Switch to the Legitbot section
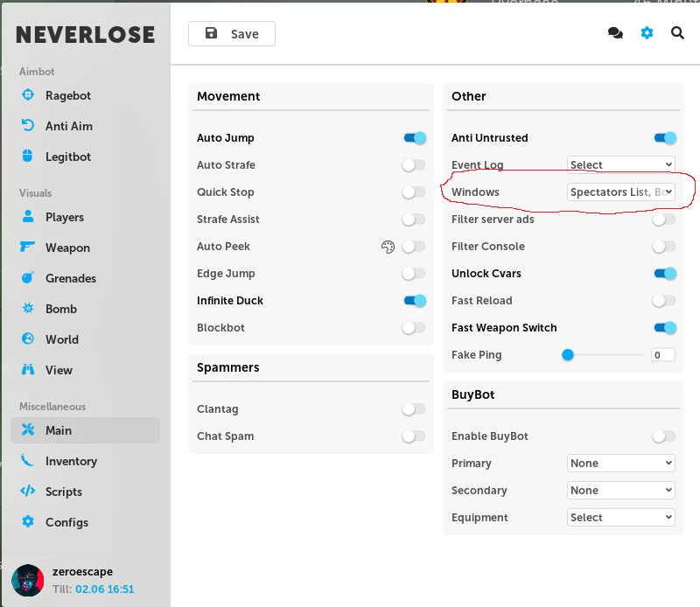700x607 pixels. 85,157
